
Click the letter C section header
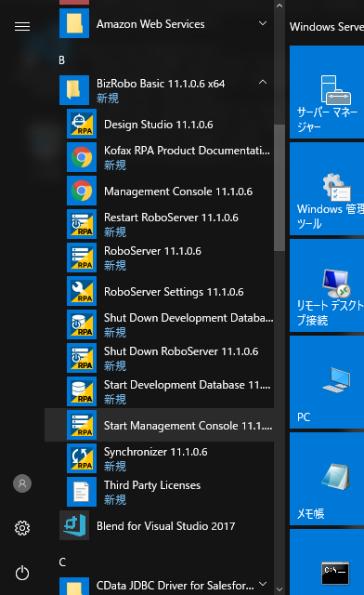(62, 562)
